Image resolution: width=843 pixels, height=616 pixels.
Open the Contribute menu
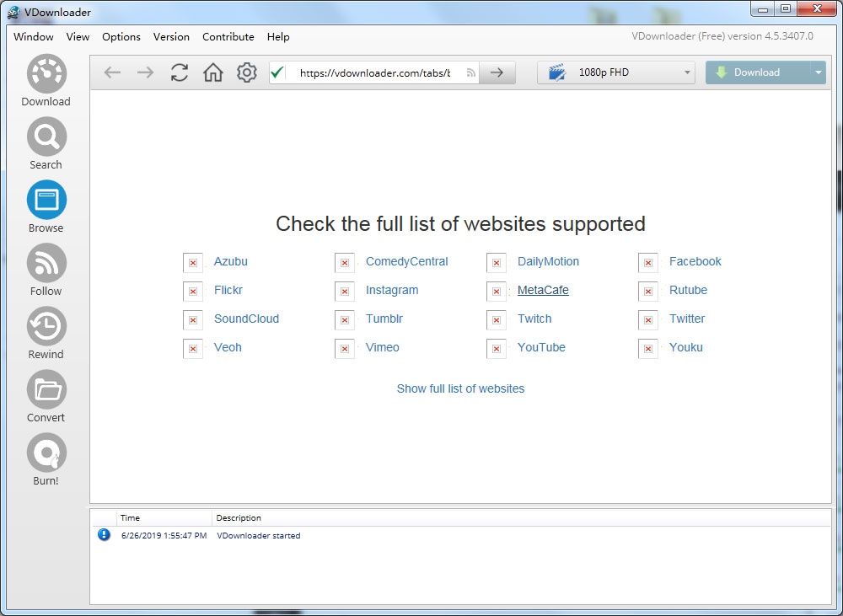tap(228, 36)
